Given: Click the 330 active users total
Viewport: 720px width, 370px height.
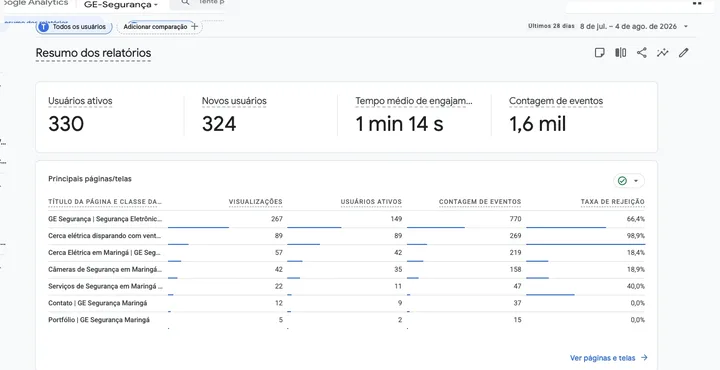Looking at the screenshot, I should 66,124.
